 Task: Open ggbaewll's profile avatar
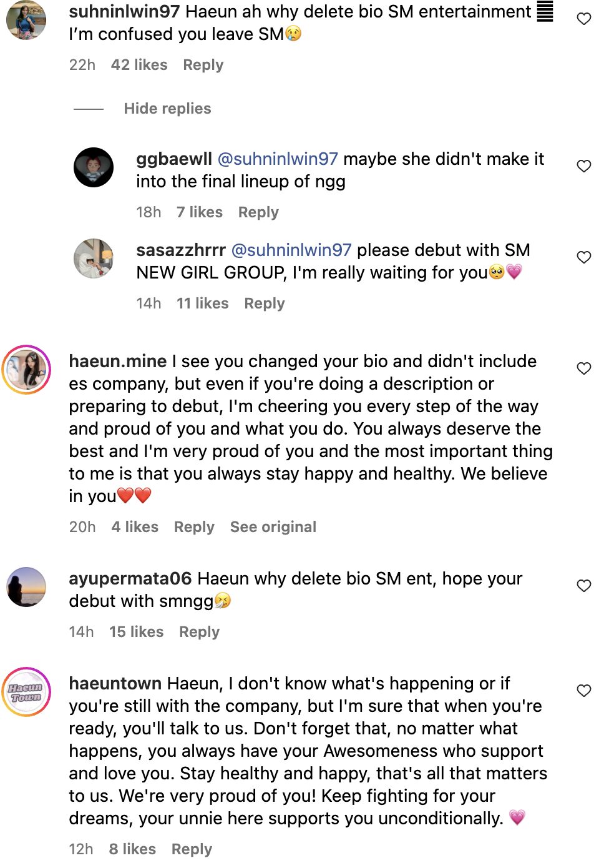tap(94, 167)
